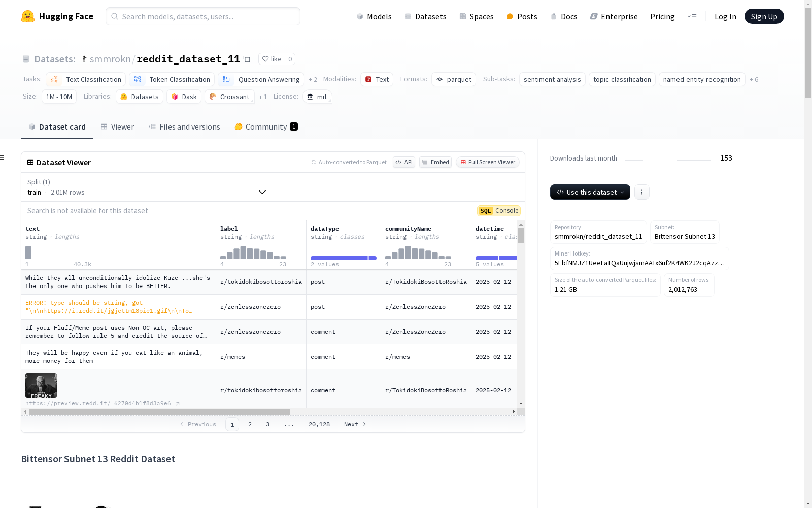The height and width of the screenshot is (508, 812).
Task: Open the FREAKY image thumbnail
Action: [41, 386]
